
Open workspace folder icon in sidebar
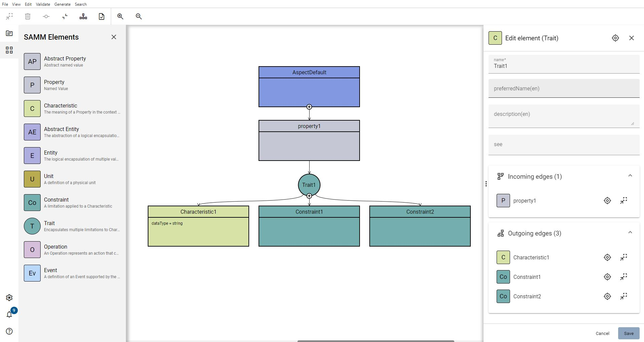coord(9,33)
